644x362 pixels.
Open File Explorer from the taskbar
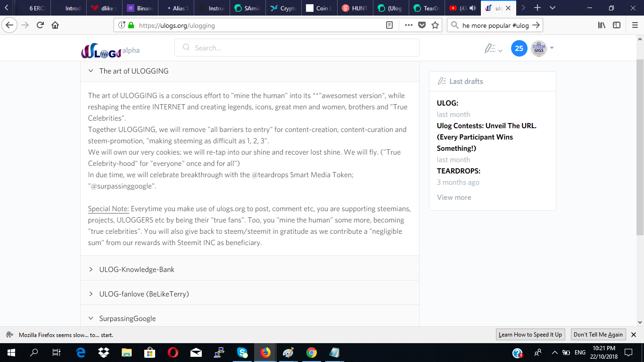(126, 353)
